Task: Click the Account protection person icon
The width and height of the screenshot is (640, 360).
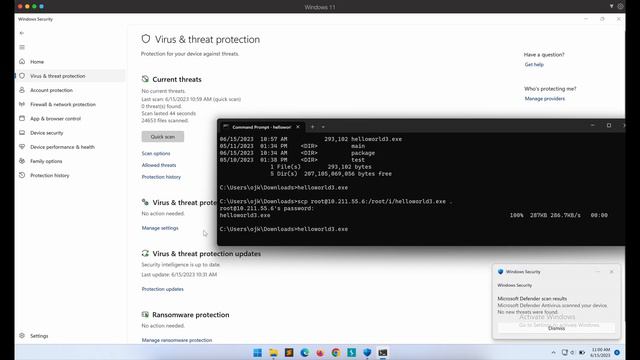Action: (22, 90)
